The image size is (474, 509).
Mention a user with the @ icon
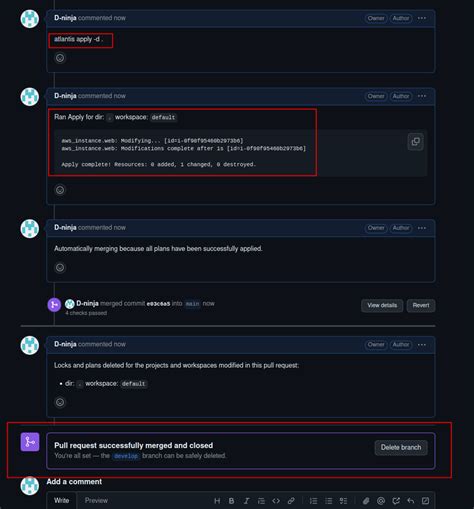(381, 501)
